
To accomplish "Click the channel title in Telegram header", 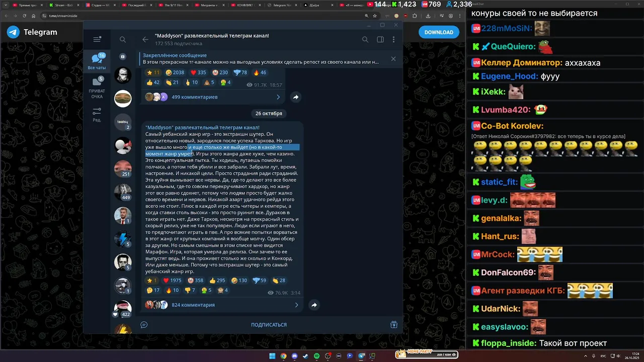I will click(x=212, y=36).
